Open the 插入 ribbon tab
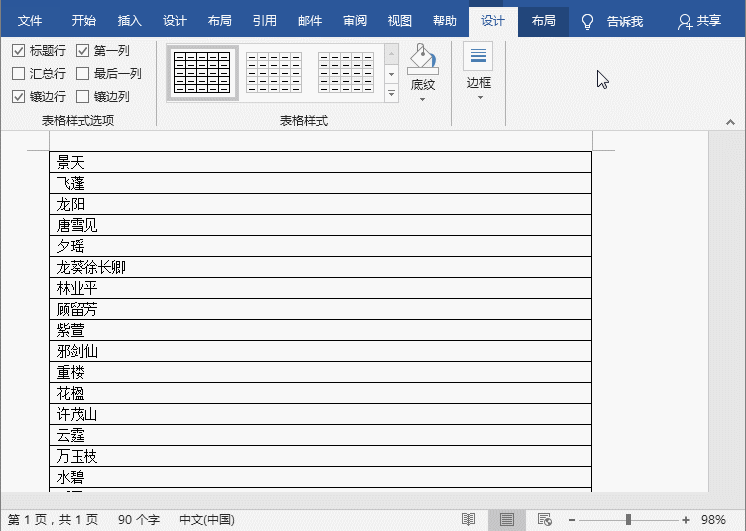Screen dimensions: 746x531 pyautogui.click(x=129, y=21)
